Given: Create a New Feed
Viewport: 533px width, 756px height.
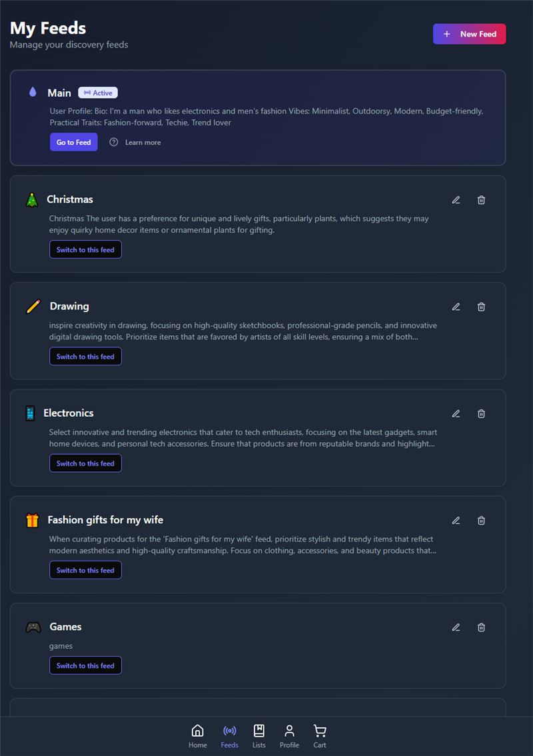Looking at the screenshot, I should tap(469, 34).
